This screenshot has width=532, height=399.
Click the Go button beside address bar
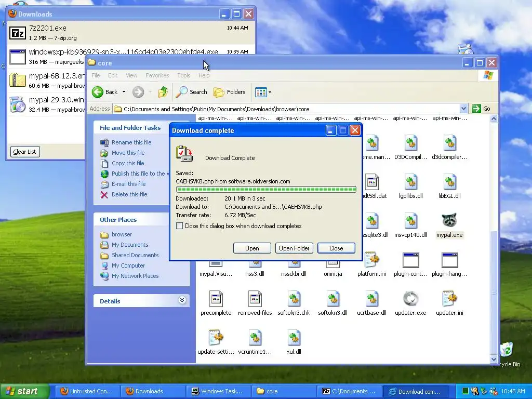pyautogui.click(x=482, y=109)
